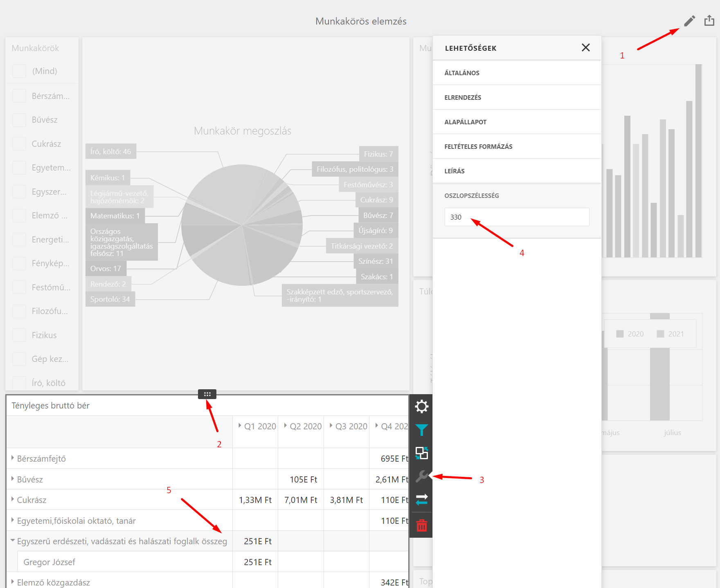Click the Író, költő: 46 pie label

(x=111, y=151)
